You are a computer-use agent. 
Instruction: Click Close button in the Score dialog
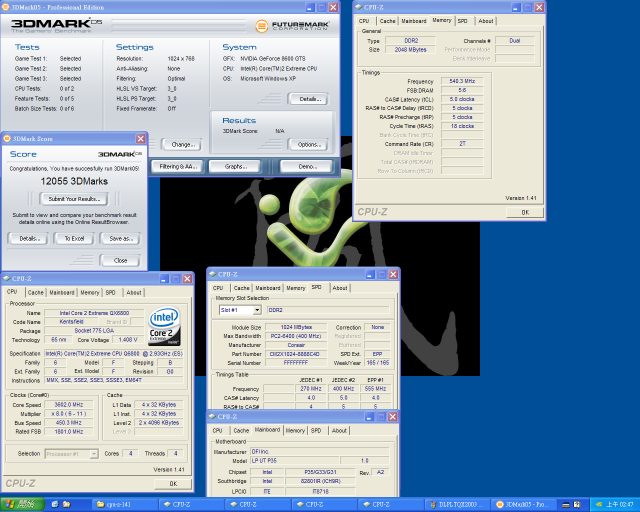click(x=120, y=260)
